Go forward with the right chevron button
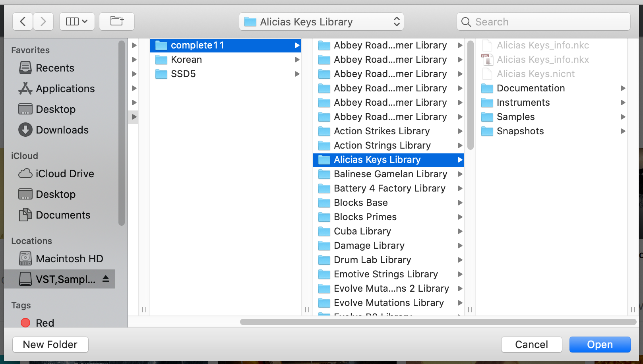 click(x=43, y=21)
